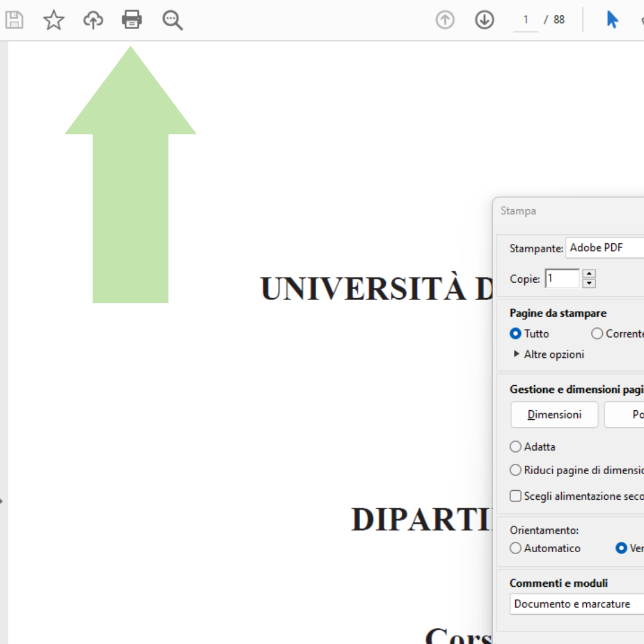Select the pointer selection tool
This screenshot has height=644, width=644.
click(x=612, y=20)
